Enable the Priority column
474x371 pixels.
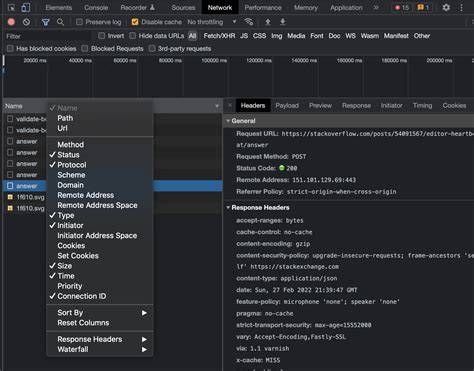(x=100, y=286)
